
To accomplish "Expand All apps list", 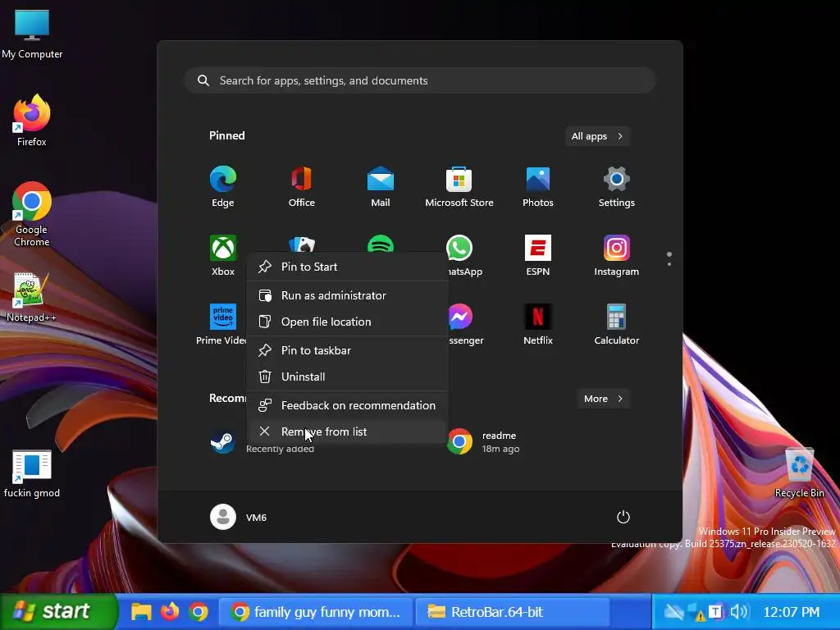I will [597, 136].
